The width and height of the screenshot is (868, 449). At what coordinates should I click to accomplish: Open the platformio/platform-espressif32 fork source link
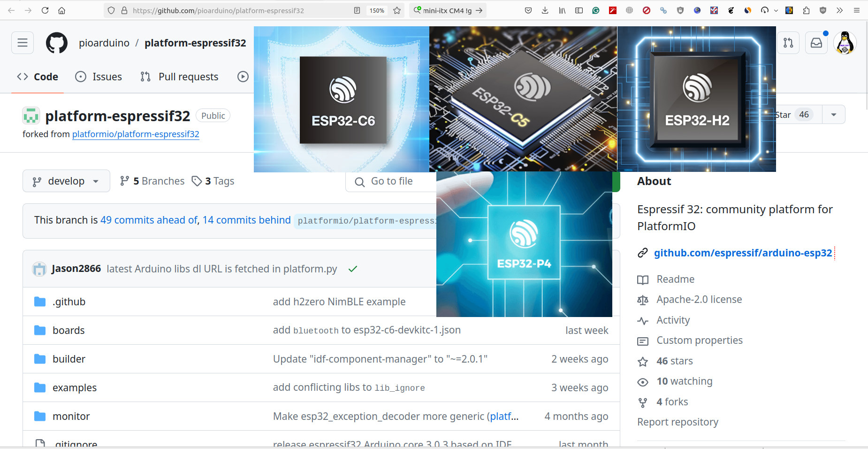pyautogui.click(x=136, y=134)
